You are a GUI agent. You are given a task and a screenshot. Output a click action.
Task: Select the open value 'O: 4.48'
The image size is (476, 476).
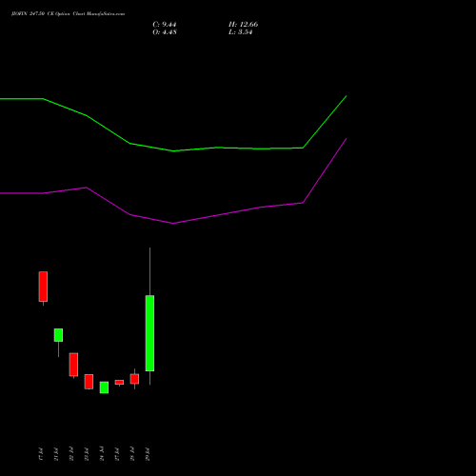tap(165, 32)
